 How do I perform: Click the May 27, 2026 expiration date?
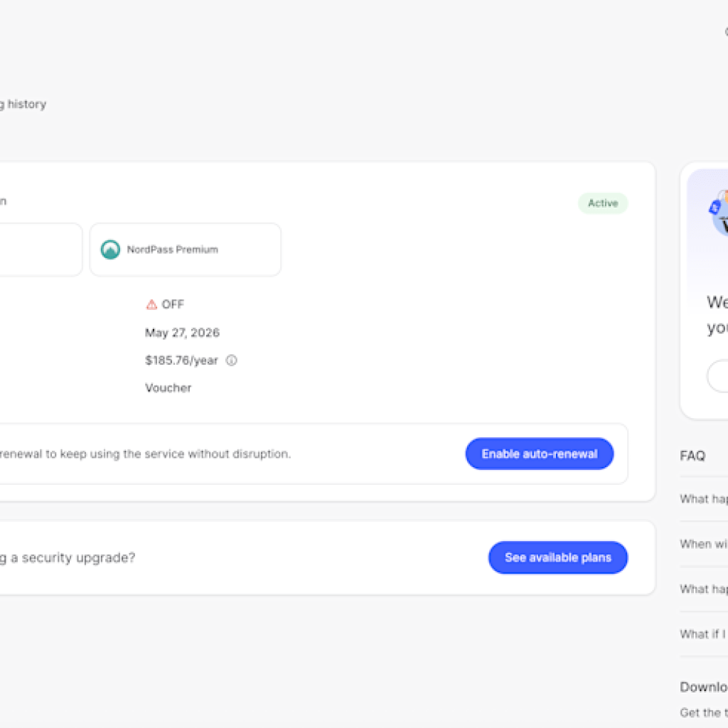182,333
